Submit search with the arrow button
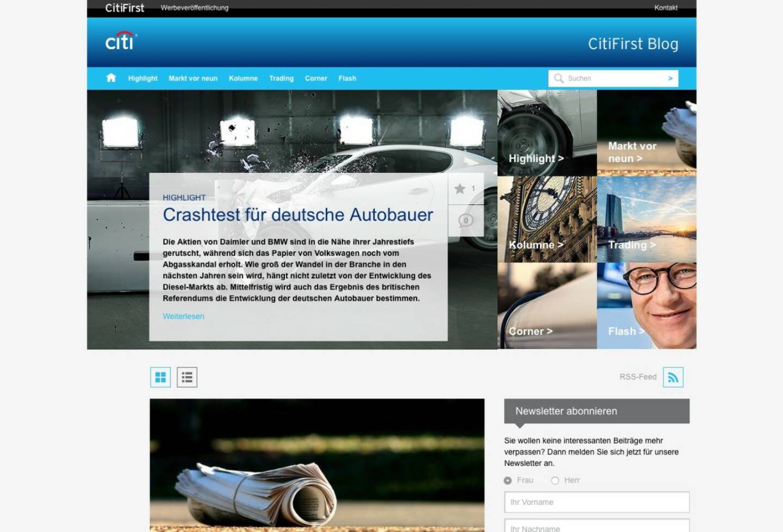 (670, 78)
